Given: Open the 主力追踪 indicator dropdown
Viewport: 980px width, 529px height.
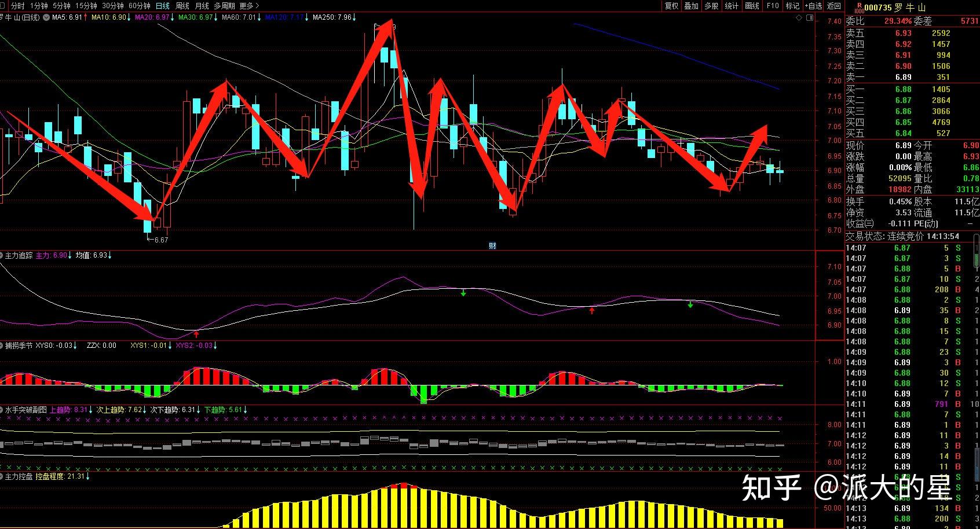Looking at the screenshot, I should [x=2, y=255].
